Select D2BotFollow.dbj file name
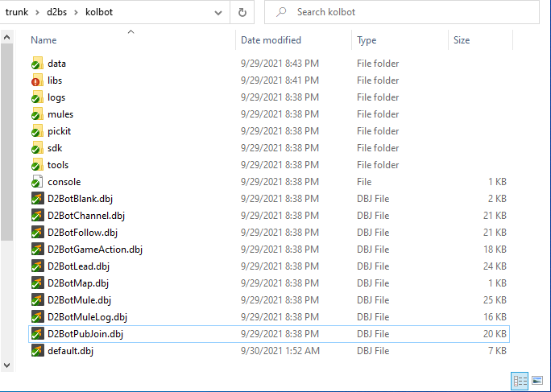This screenshot has height=392, width=551. [83, 233]
